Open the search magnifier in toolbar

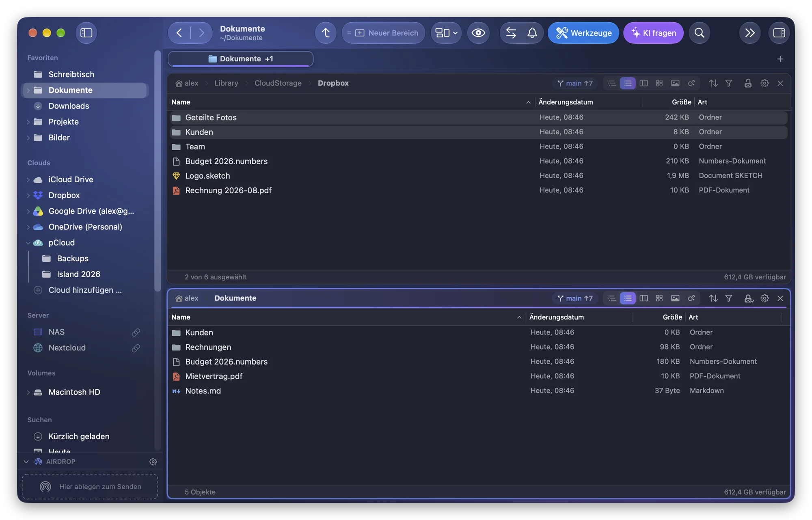click(699, 33)
